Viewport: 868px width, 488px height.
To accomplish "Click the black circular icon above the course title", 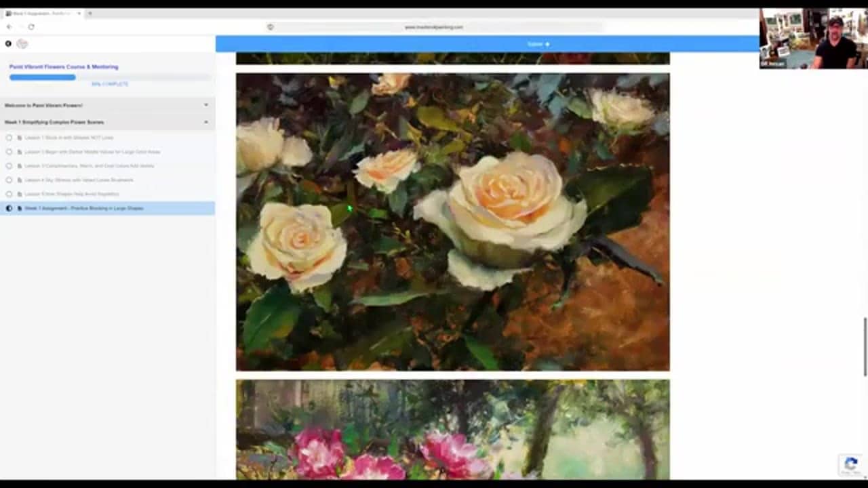I will [8, 43].
